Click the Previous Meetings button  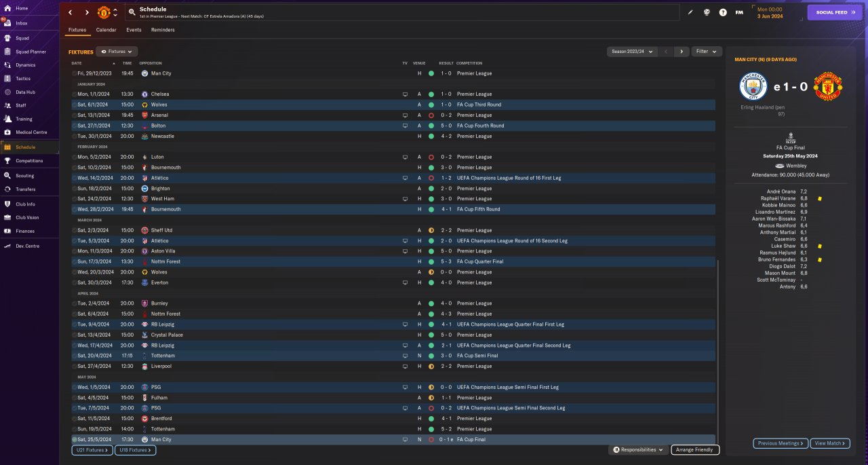(781, 443)
